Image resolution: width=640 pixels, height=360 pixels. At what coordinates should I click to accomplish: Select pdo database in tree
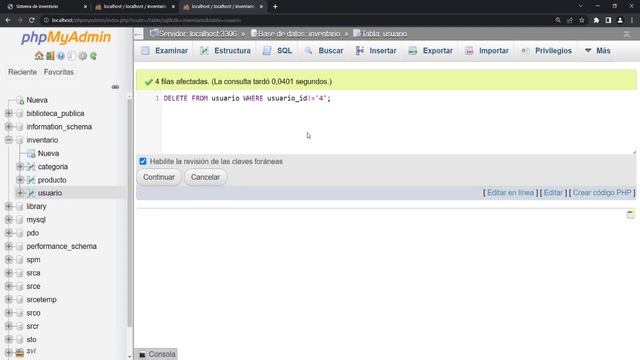click(33, 233)
